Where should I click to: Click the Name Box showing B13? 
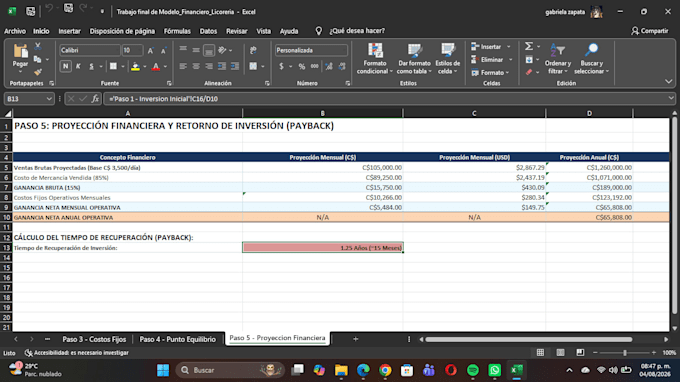pyautogui.click(x=29, y=99)
